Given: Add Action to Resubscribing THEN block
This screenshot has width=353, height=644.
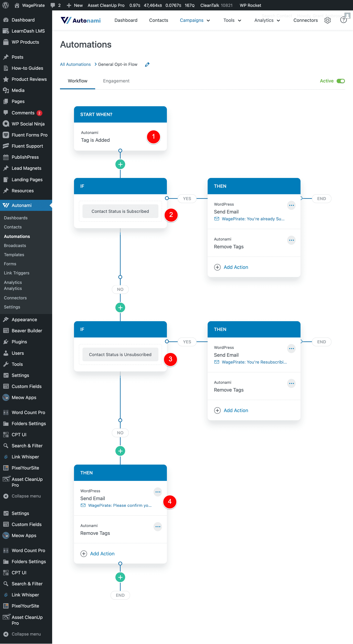Looking at the screenshot, I should 231,410.
